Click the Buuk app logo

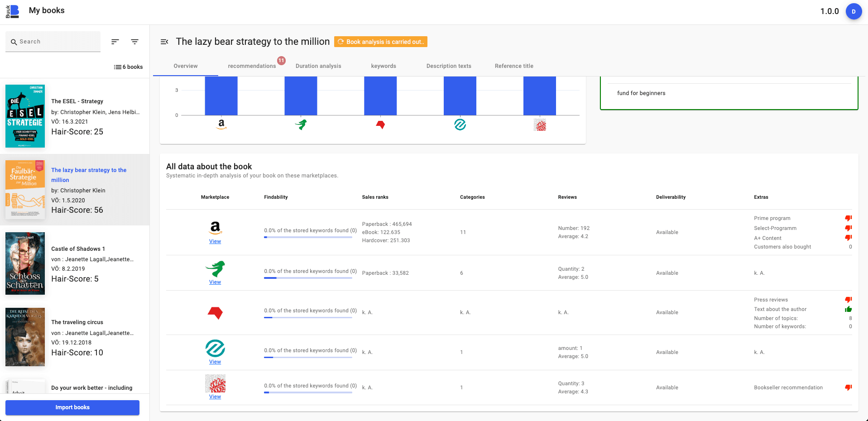coord(13,11)
